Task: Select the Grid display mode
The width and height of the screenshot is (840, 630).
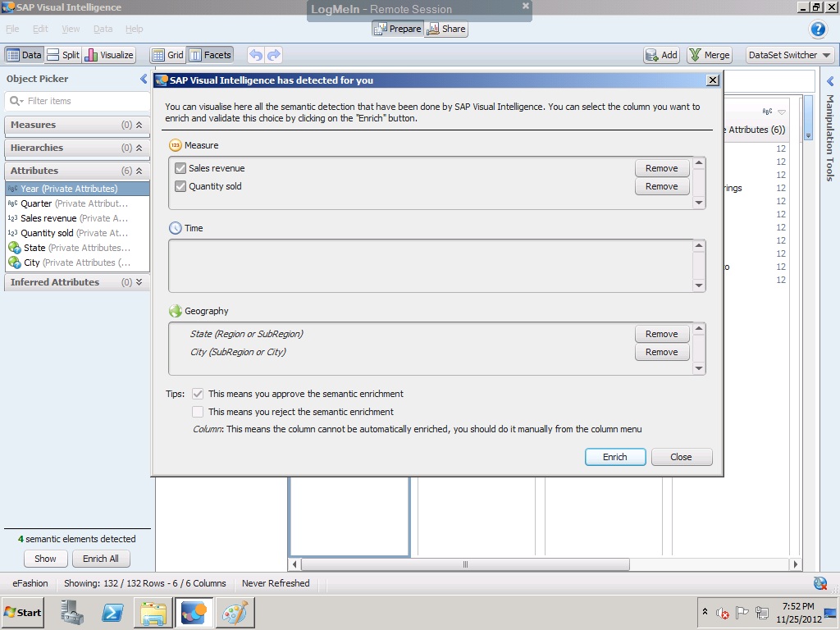Action: pos(167,55)
